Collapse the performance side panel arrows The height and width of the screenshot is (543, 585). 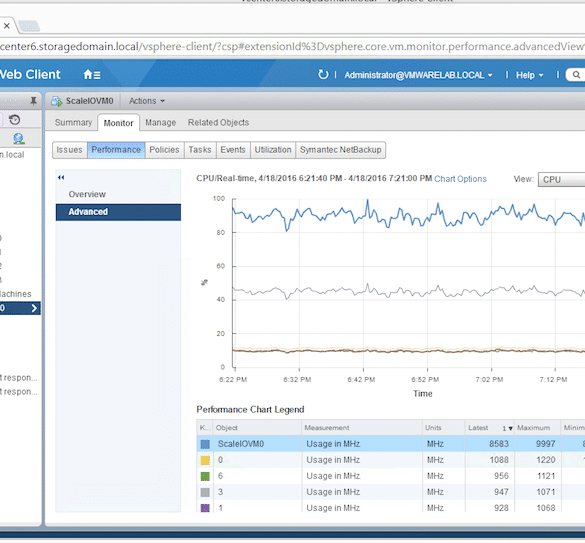(x=61, y=178)
